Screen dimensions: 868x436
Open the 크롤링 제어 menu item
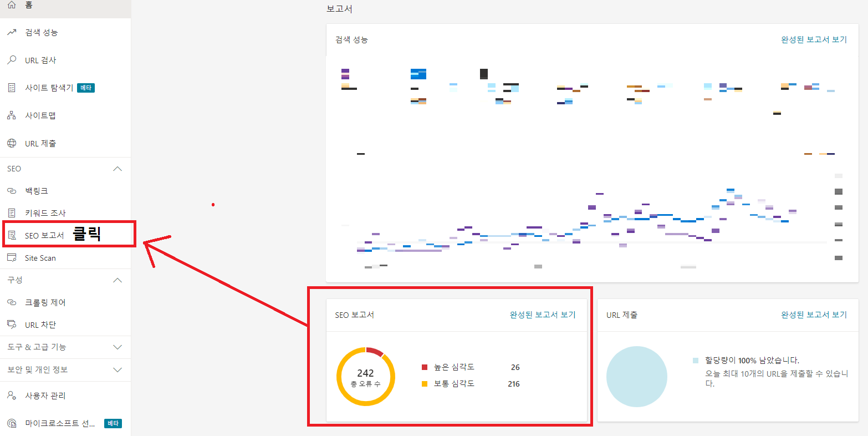[65, 302]
